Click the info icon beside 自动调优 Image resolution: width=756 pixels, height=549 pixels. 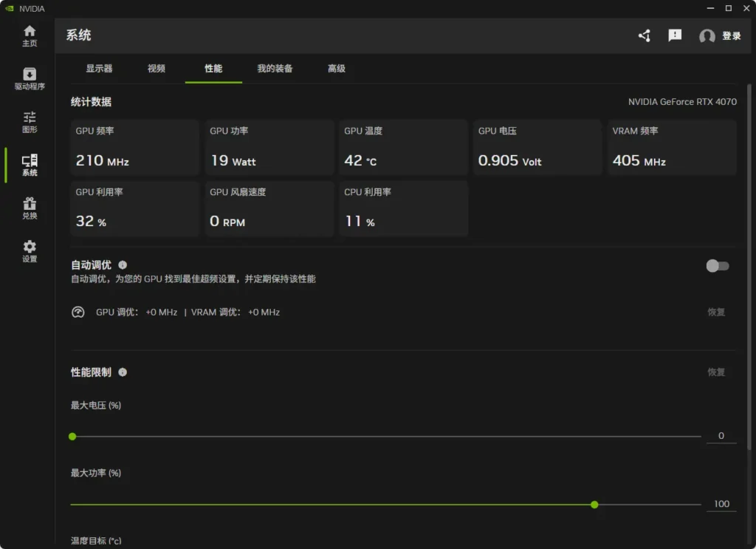pyautogui.click(x=123, y=265)
